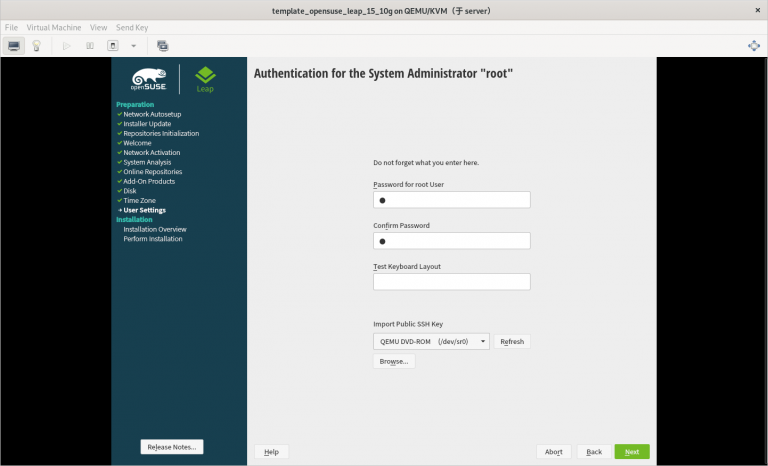Click the openSUSE chameleon logo
Image resolution: width=768 pixels, height=466 pixels.
pyautogui.click(x=149, y=79)
